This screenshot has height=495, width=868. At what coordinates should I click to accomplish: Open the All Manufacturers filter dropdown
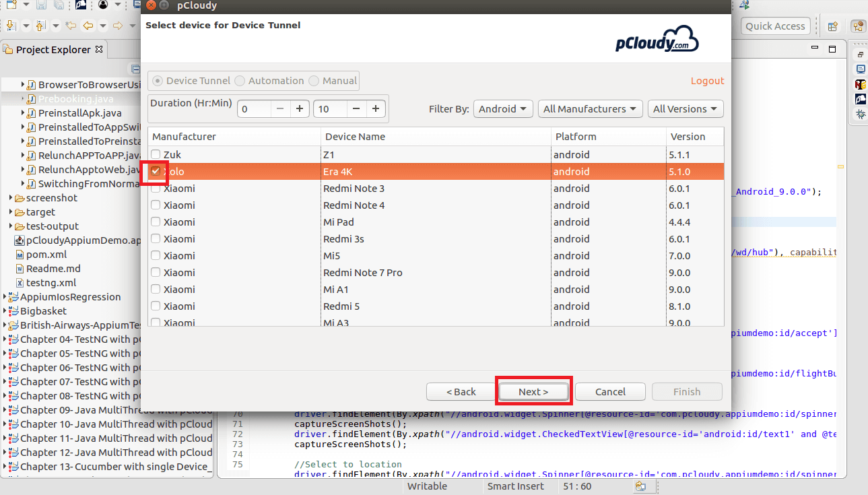point(591,109)
